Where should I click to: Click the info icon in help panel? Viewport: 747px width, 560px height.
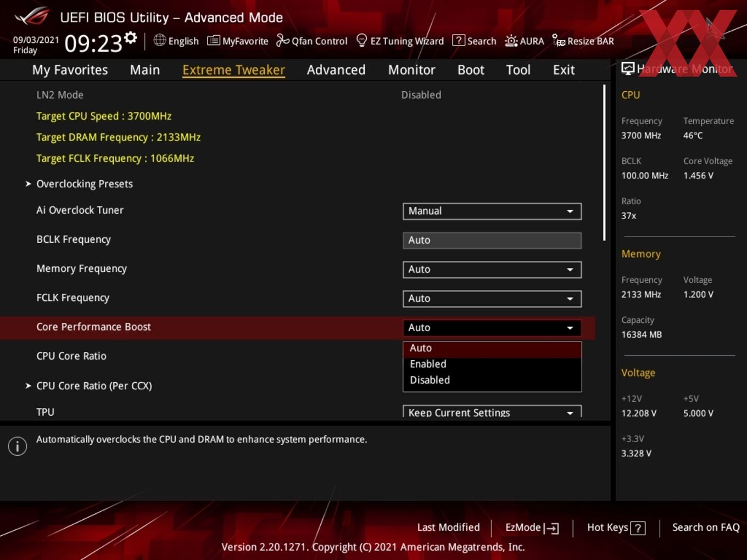point(18,446)
